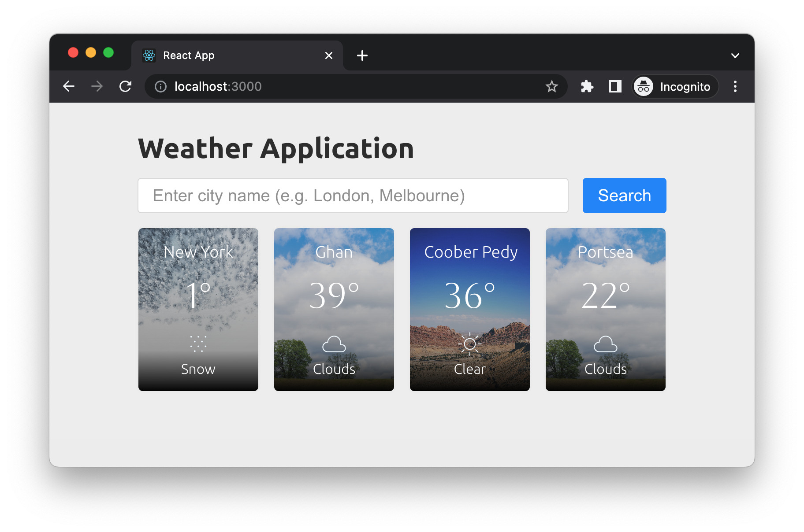Click the Incognito label in the toolbar
The image size is (804, 532).
(x=685, y=86)
